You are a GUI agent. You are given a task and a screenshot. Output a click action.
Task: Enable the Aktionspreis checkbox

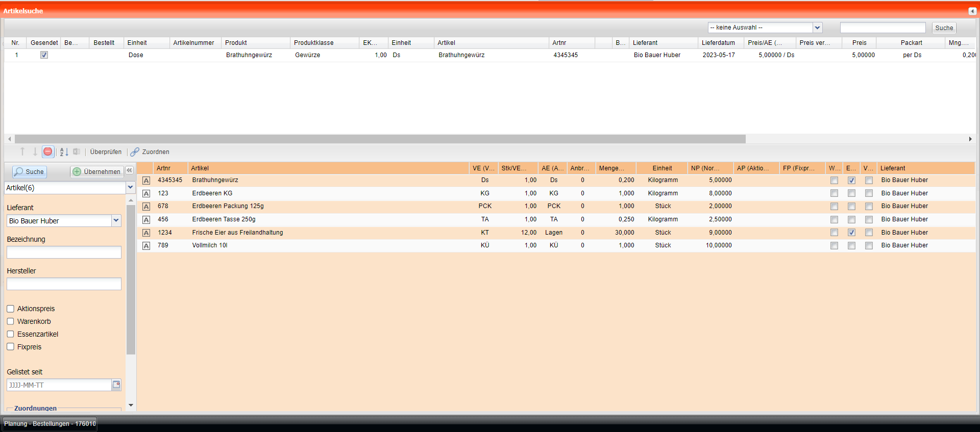[x=10, y=309]
